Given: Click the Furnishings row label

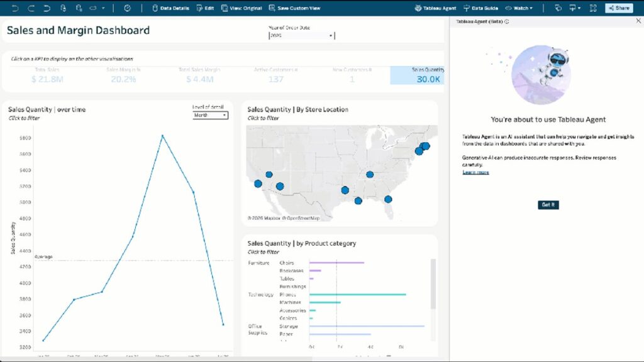Looking at the screenshot, I should 292,287.
